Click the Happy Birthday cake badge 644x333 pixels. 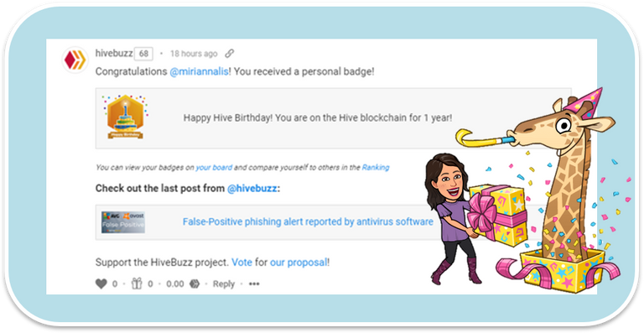[x=125, y=117]
